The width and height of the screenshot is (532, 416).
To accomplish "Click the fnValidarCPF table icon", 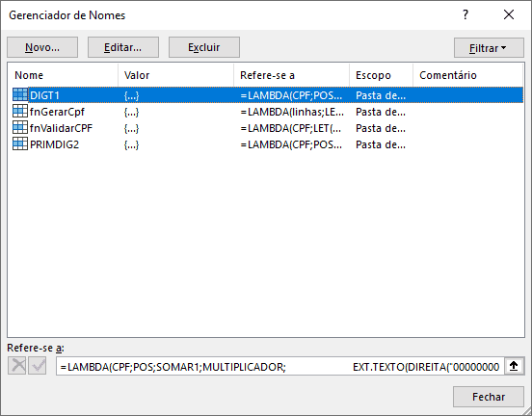I will [x=20, y=128].
